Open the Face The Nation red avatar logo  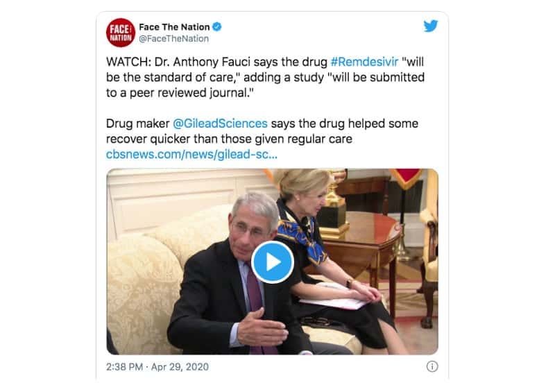(121, 33)
